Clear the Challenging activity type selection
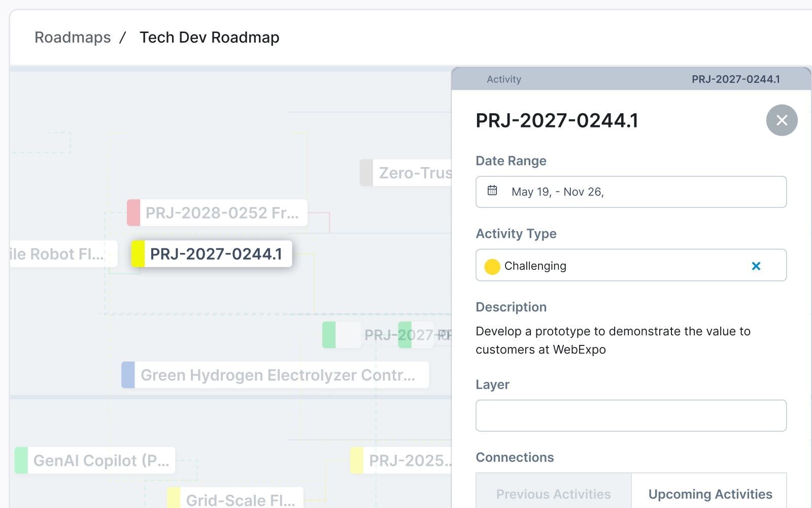The image size is (812, 508). 756,266
